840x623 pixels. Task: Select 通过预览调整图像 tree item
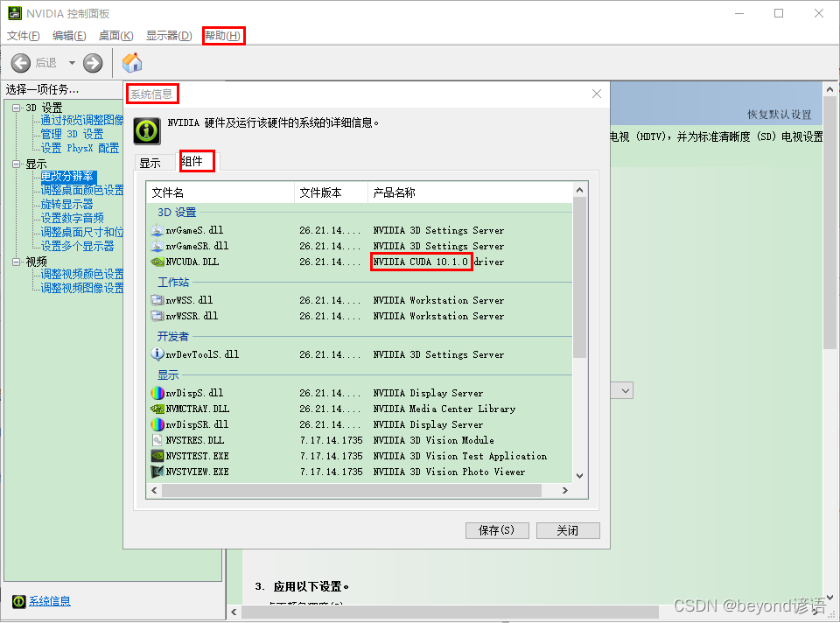coord(82,120)
